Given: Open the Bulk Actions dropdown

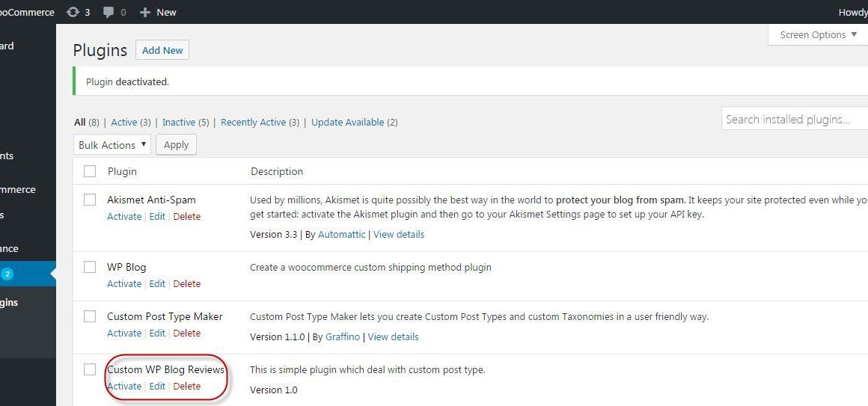Looking at the screenshot, I should pos(112,145).
